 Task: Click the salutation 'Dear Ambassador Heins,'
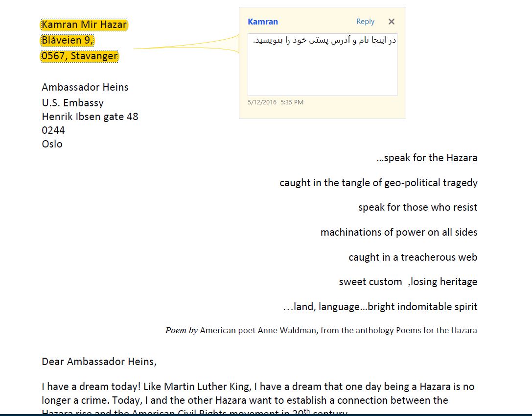pyautogui.click(x=99, y=362)
